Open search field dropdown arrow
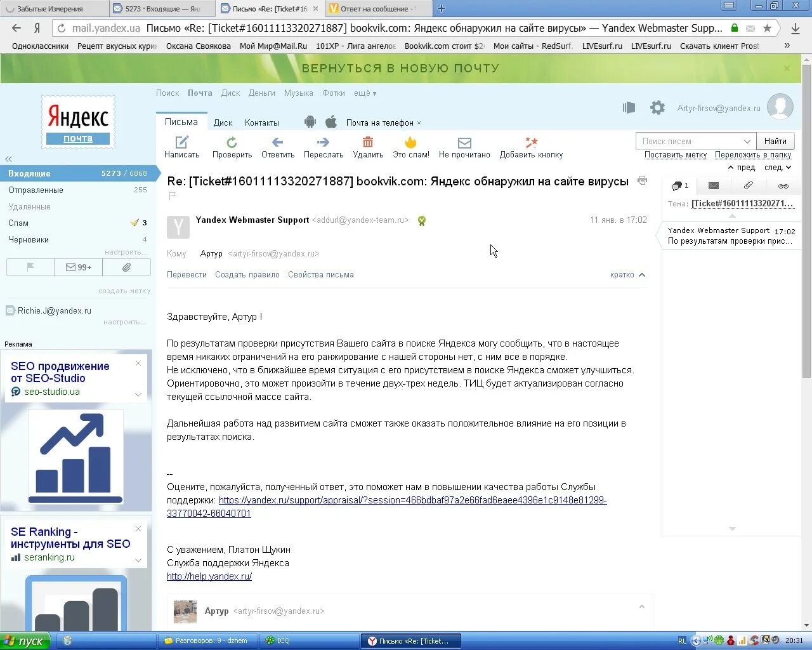Screen dimensions: 812x650 point(747,141)
